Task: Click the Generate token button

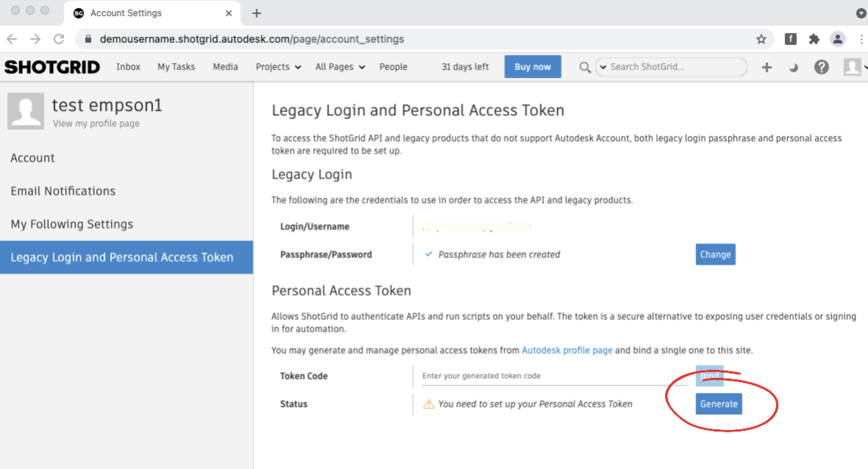Action: [x=718, y=404]
